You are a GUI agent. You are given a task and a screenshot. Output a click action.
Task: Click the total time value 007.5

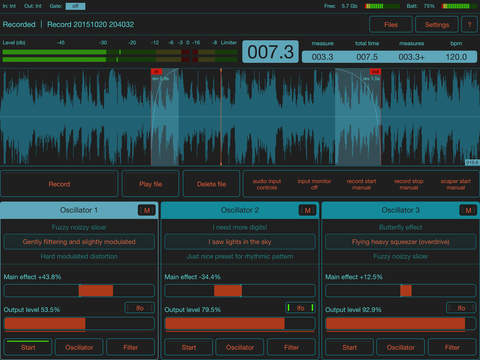[x=367, y=57]
